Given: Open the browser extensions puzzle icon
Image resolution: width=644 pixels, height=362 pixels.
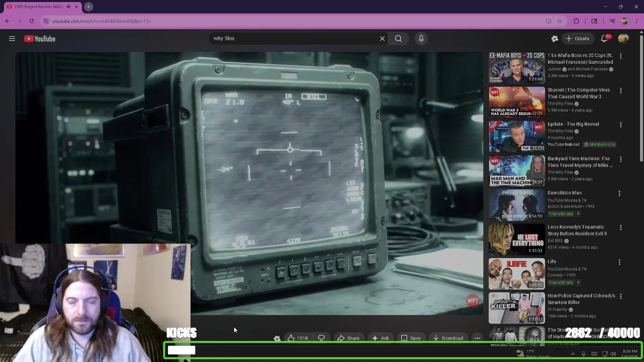Looking at the screenshot, I should (577, 21).
